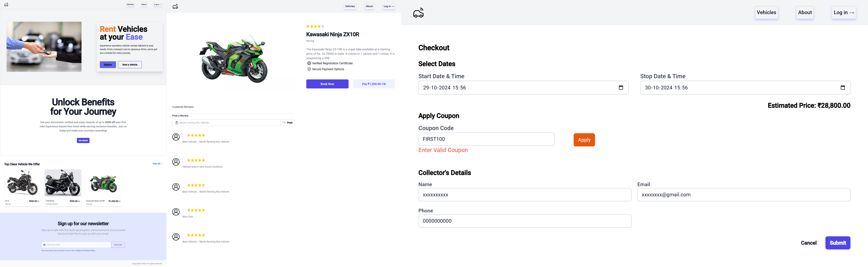Click the 'Sign up for our newsletter' heading
Image resolution: width=868 pixels, height=267 pixels.
click(83, 224)
